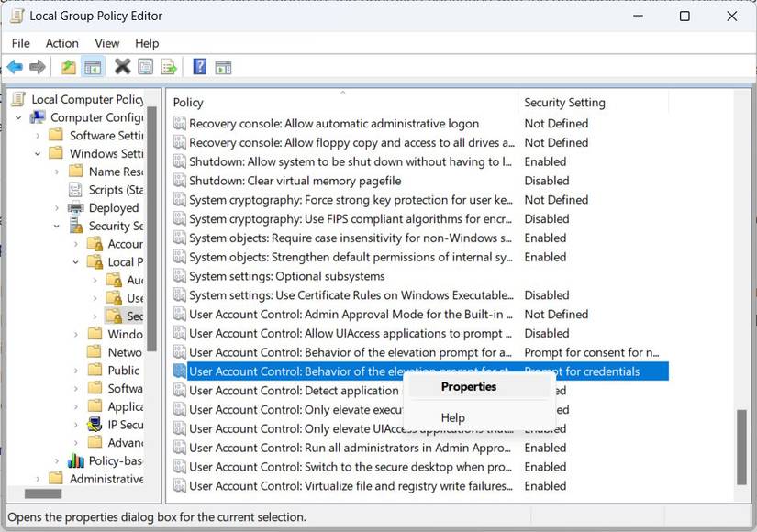Click the Back navigation arrow

pos(14,66)
